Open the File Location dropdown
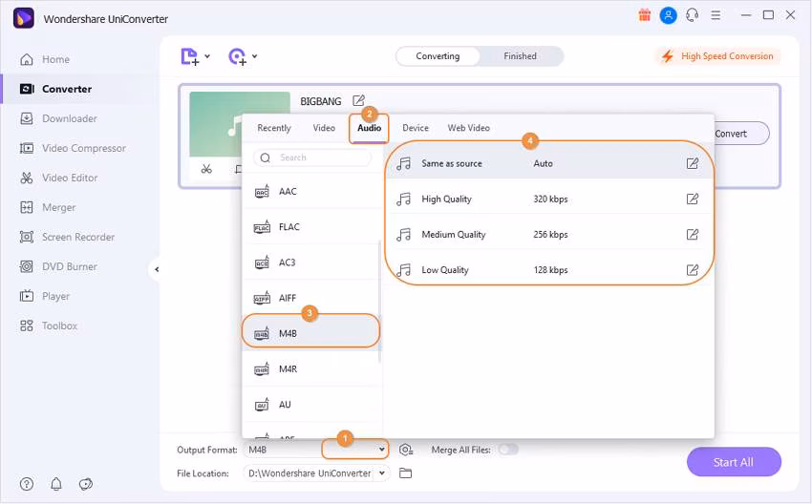Viewport: 812px width, 504px height. coord(382,472)
